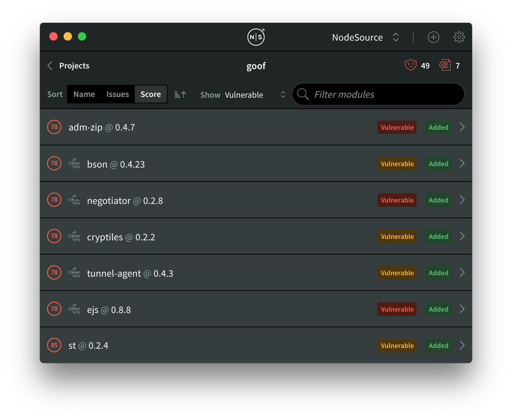Expand tunnel-agent details chevron
The image size is (512, 420).
462,272
